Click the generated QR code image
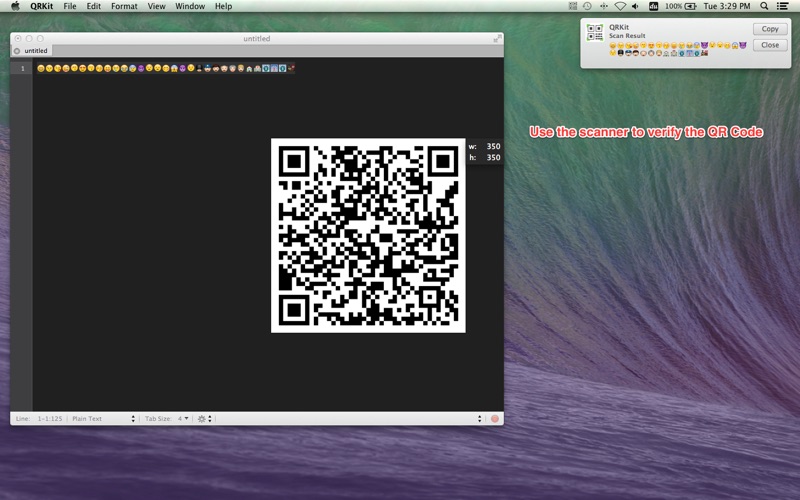The width and height of the screenshot is (800, 500). coord(368,236)
